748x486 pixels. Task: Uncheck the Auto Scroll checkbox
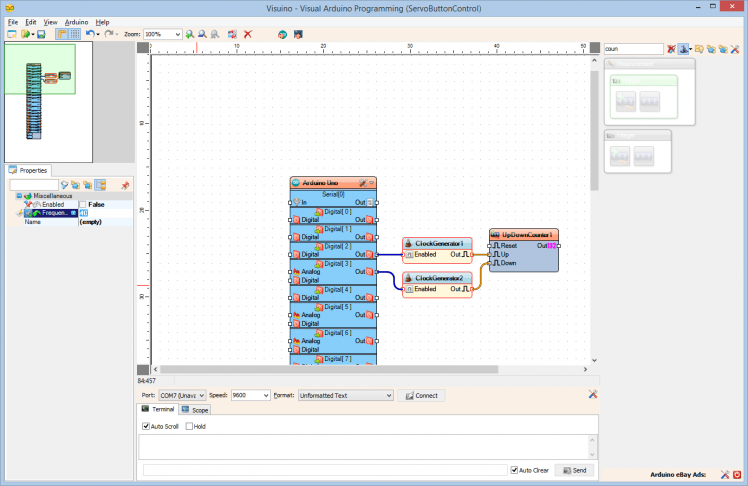pyautogui.click(x=146, y=426)
